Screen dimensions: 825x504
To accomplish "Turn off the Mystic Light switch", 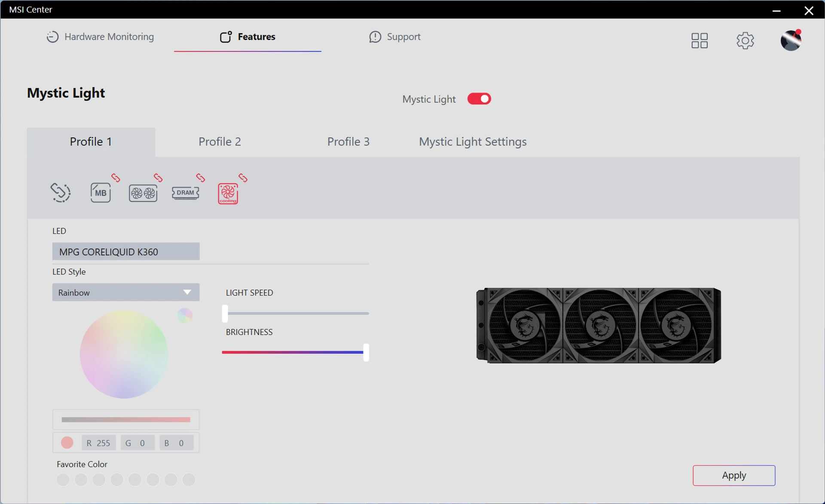I will tap(479, 99).
